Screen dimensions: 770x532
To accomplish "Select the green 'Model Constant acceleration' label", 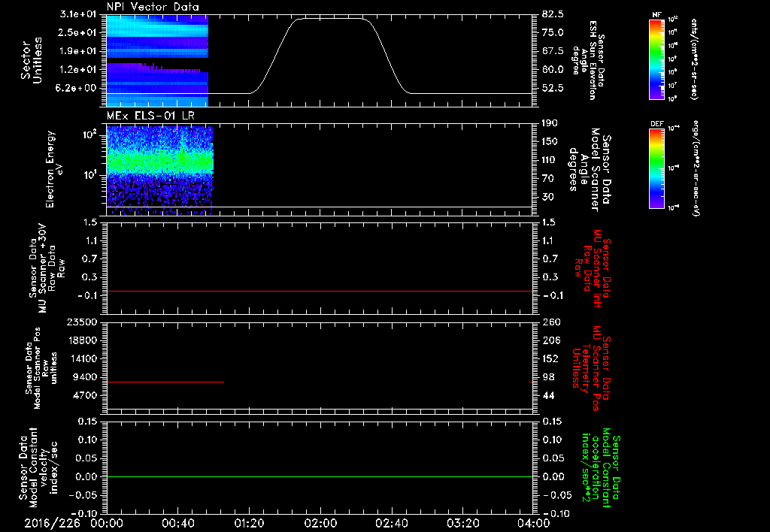I will point(601,467).
